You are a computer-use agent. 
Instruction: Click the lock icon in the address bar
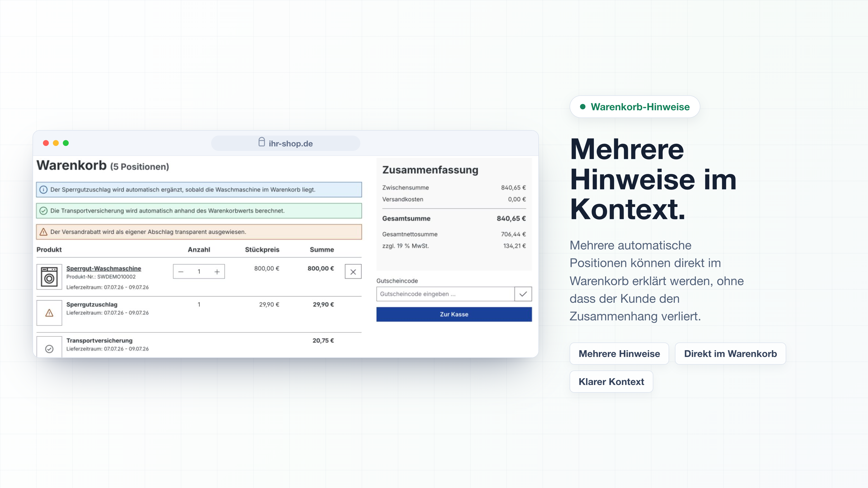tap(262, 142)
